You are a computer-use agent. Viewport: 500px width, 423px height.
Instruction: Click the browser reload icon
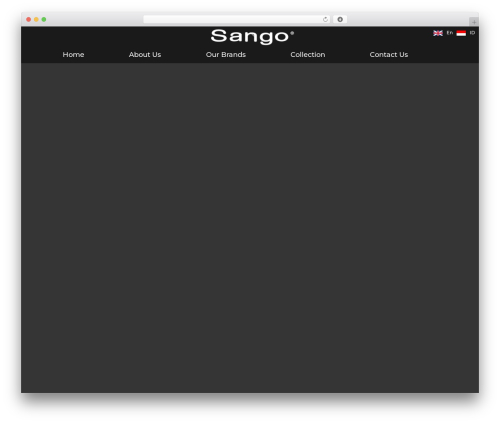point(325,19)
